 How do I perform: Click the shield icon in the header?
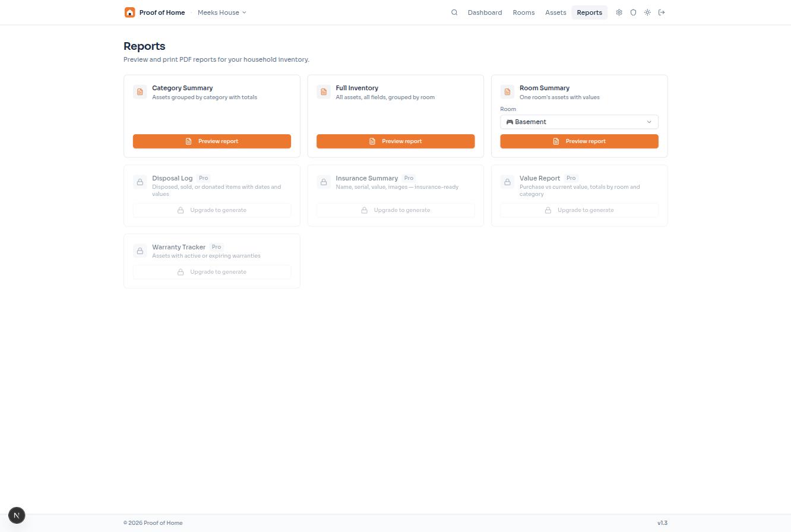633,12
